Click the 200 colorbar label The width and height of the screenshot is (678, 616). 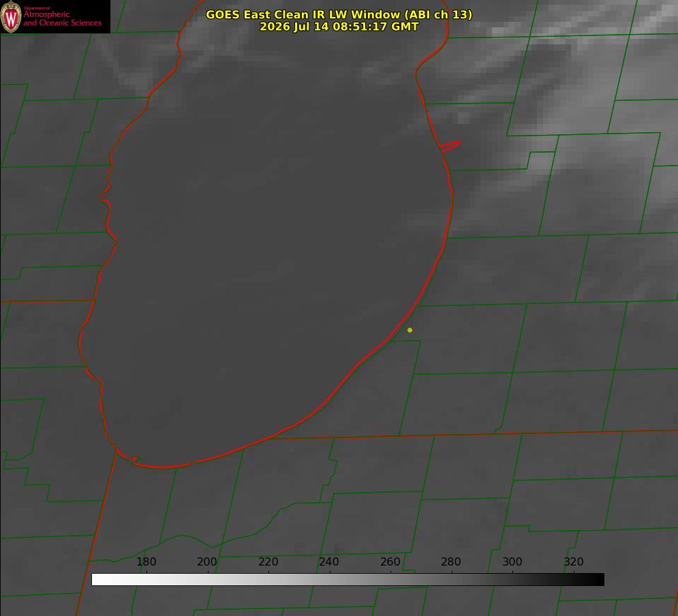[207, 561]
